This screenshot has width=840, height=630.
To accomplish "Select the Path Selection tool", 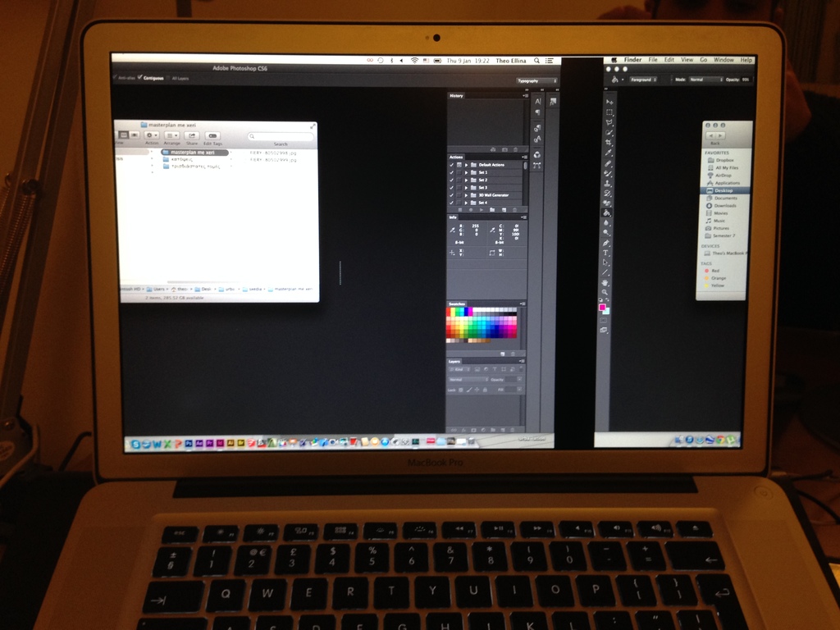I will 606,262.
